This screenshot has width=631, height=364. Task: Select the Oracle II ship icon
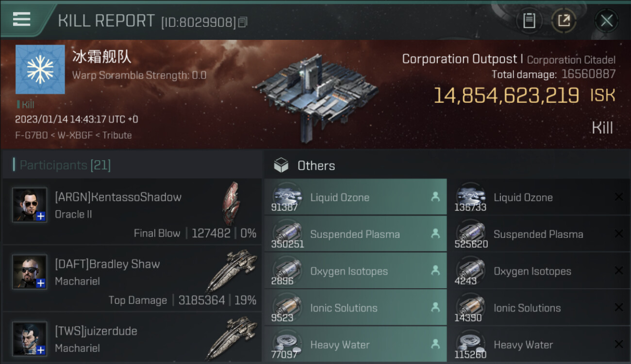pyautogui.click(x=231, y=204)
